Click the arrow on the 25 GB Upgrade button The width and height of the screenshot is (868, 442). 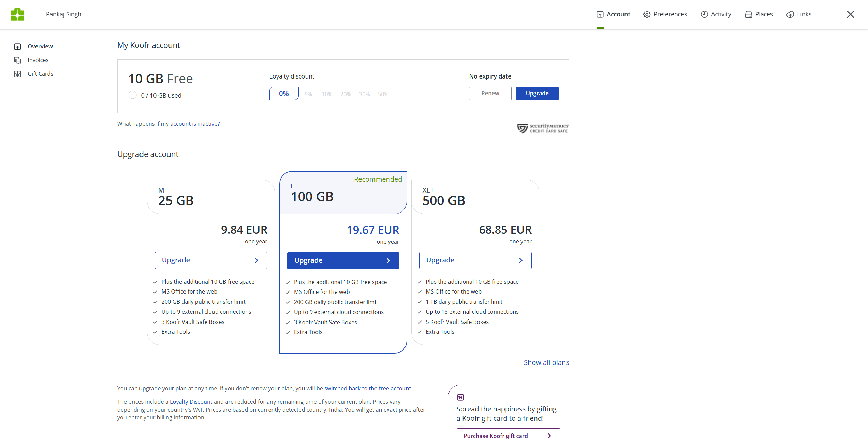click(x=256, y=260)
